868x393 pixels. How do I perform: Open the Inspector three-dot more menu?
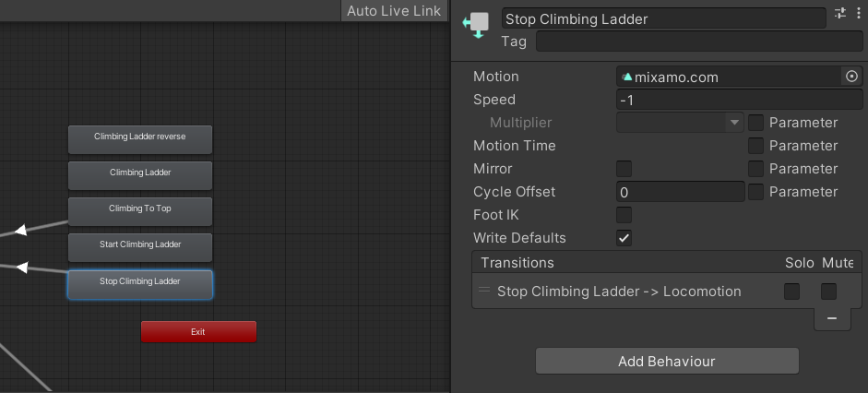coord(858,13)
